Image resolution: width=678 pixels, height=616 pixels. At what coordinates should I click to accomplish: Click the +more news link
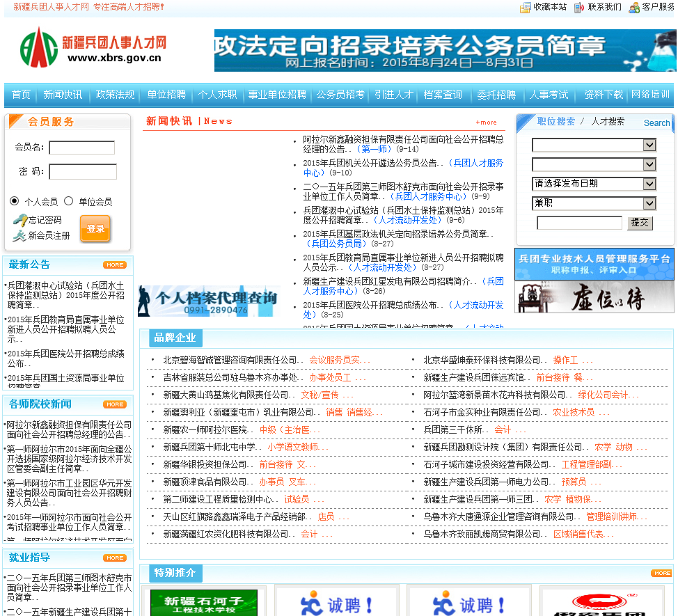point(486,123)
